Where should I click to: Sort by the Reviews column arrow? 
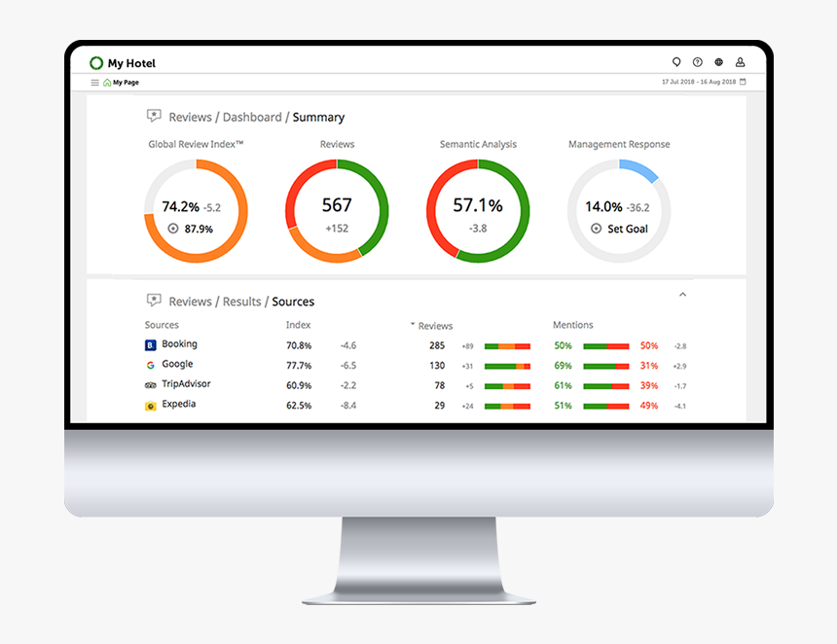click(x=412, y=324)
